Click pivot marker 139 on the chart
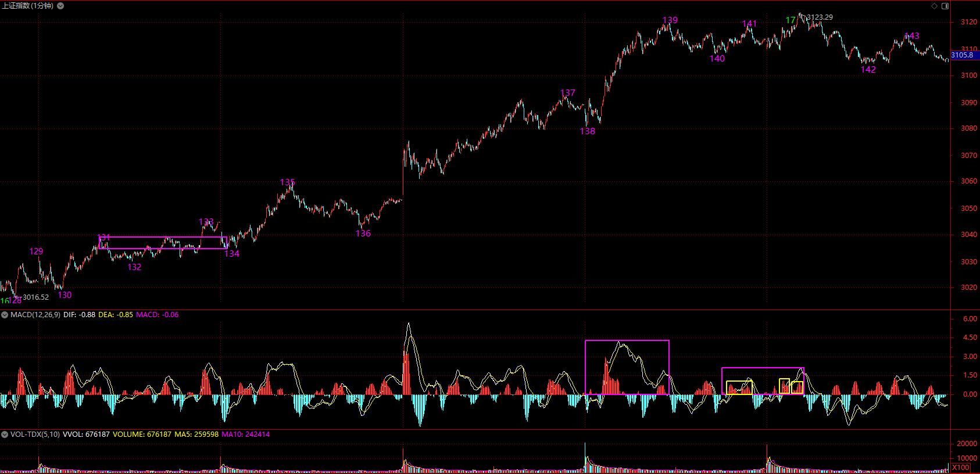 [670, 20]
